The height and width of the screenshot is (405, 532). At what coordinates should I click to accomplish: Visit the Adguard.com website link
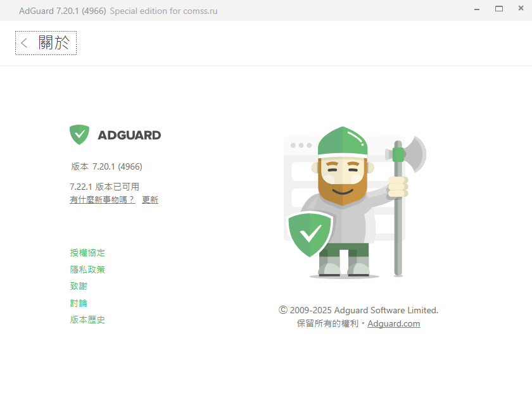tap(393, 323)
